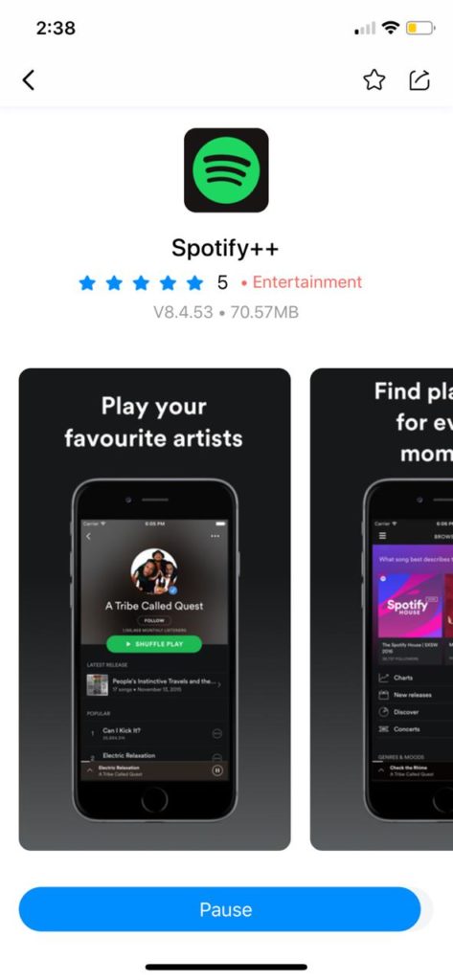
Task: Open the second 'Find playlists' screenshot
Action: point(382,610)
